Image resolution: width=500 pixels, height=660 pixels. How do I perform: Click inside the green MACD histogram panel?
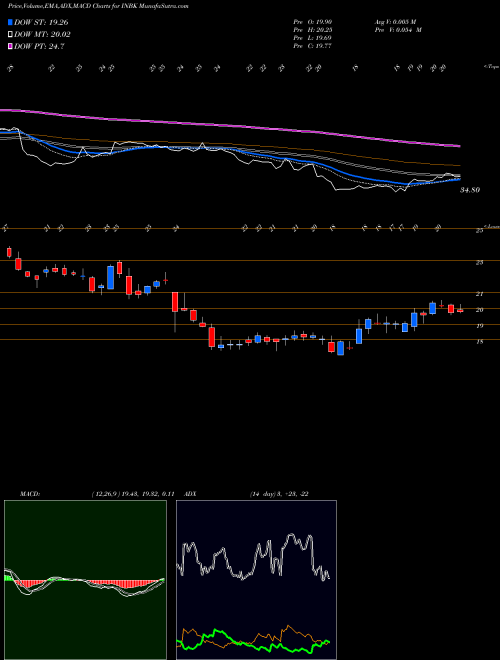point(85,580)
